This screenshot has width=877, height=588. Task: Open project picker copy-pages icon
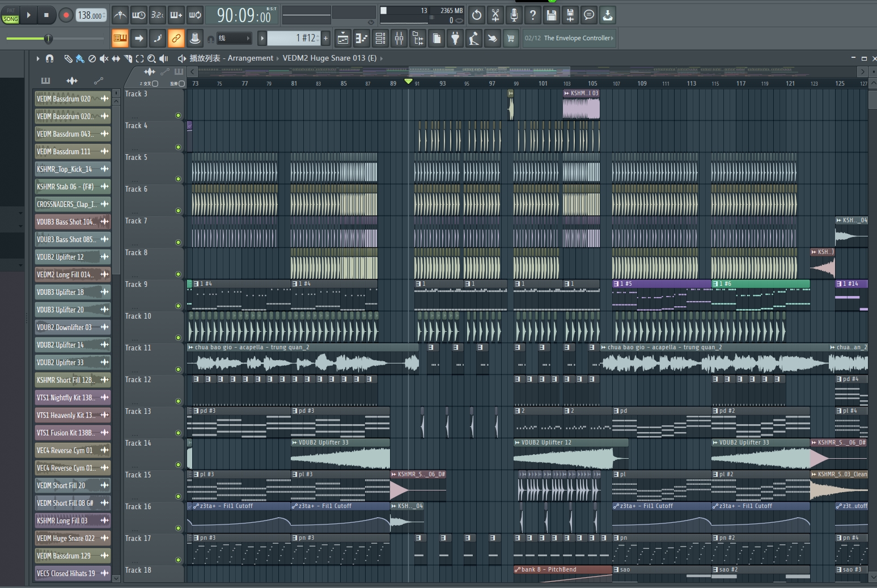pyautogui.click(x=437, y=39)
